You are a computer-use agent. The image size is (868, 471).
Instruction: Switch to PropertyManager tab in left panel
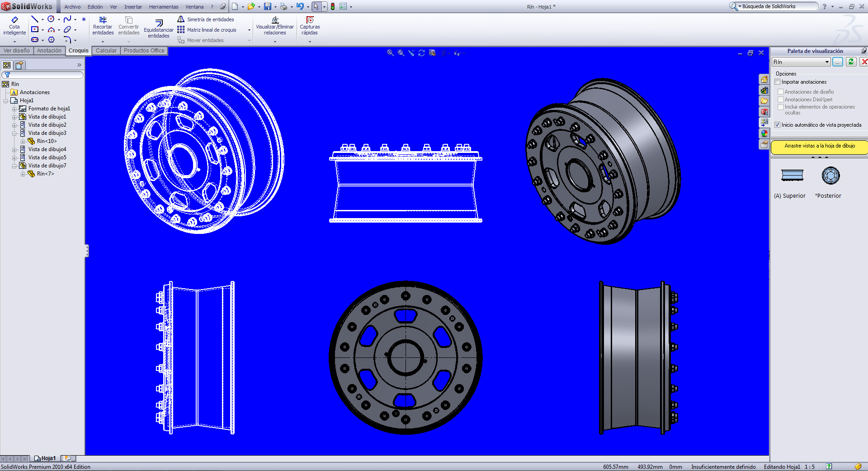pyautogui.click(x=19, y=65)
